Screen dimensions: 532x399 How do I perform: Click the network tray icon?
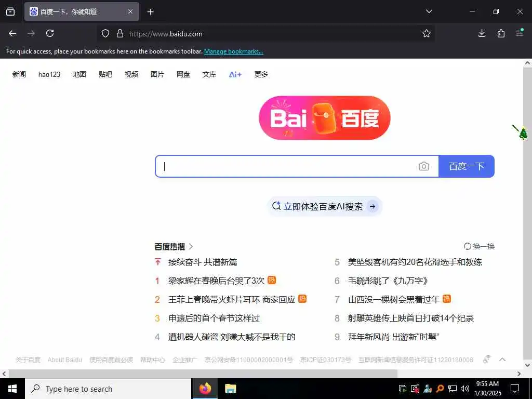[x=453, y=389]
